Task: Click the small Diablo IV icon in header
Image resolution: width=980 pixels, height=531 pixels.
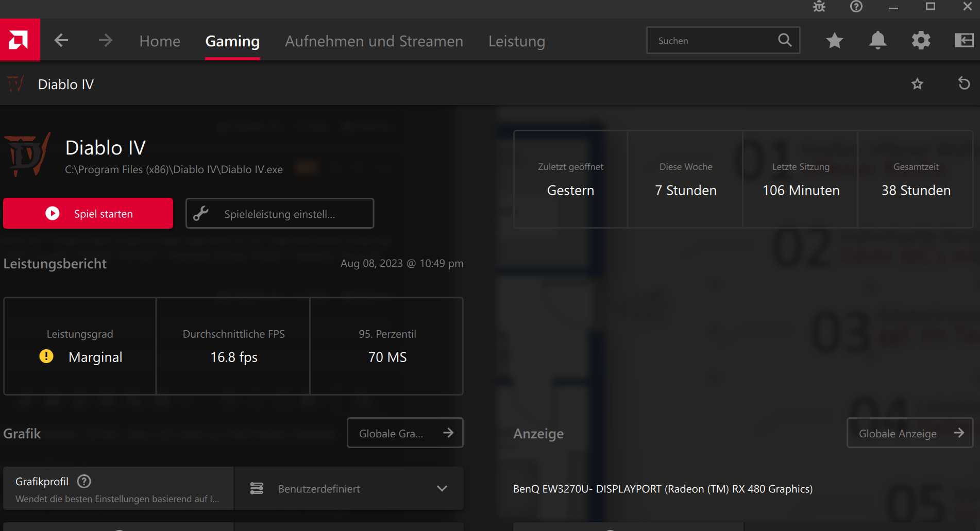Action: click(15, 83)
